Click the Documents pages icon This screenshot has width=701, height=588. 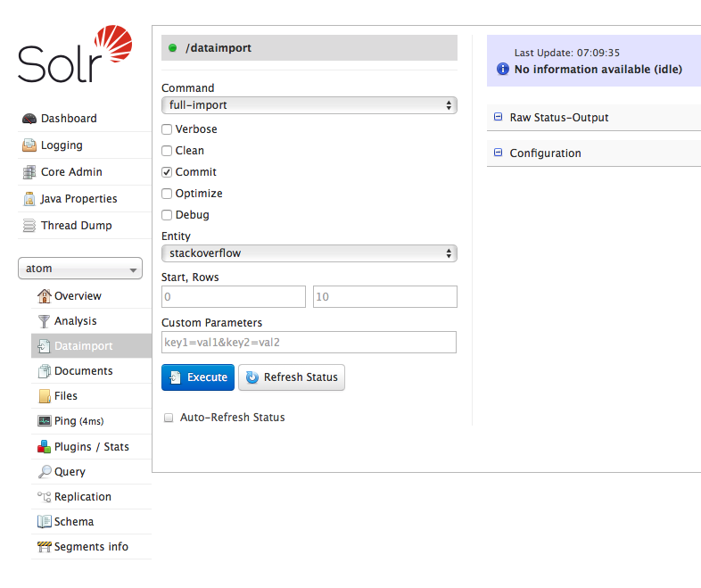point(45,371)
